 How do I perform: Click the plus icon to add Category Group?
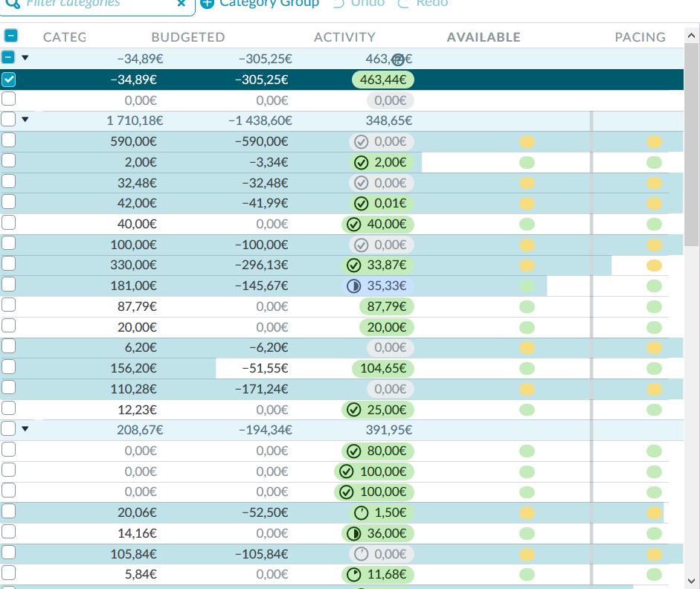click(x=207, y=4)
